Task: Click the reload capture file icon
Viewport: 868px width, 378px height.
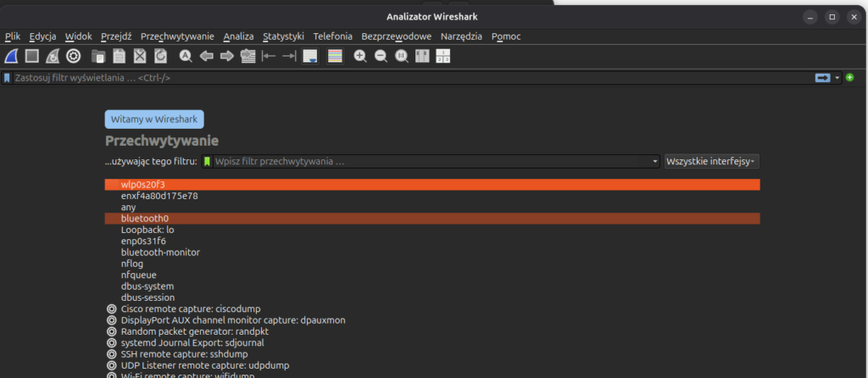Action: tap(160, 57)
